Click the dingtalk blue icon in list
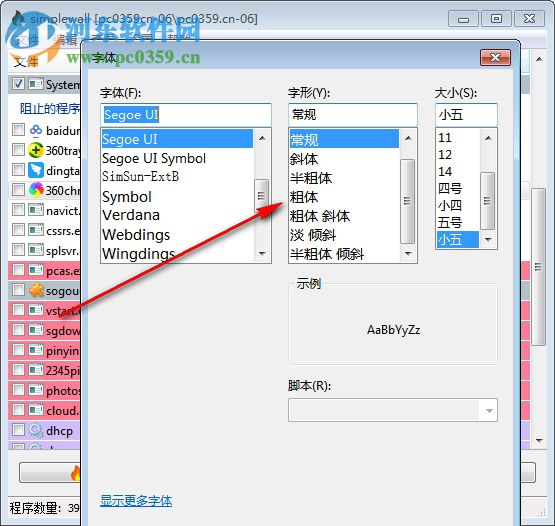Screen dimensions: 555x526 pyautogui.click(x=36, y=170)
